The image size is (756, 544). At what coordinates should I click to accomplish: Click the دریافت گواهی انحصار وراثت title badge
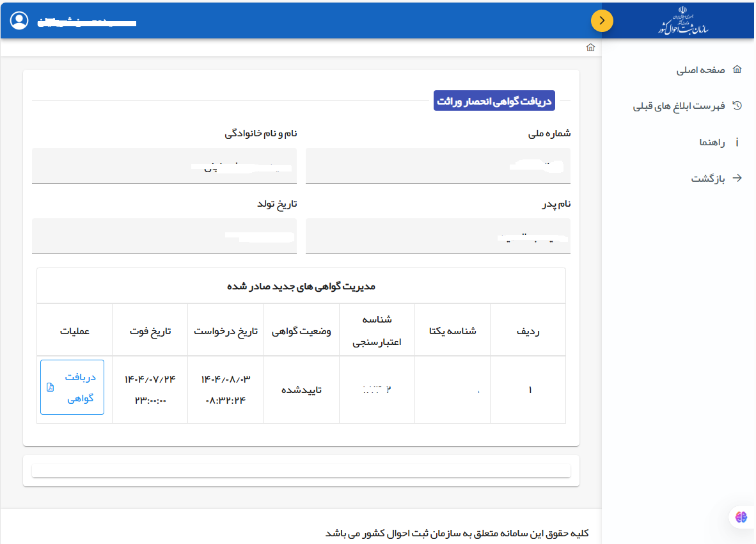494,101
